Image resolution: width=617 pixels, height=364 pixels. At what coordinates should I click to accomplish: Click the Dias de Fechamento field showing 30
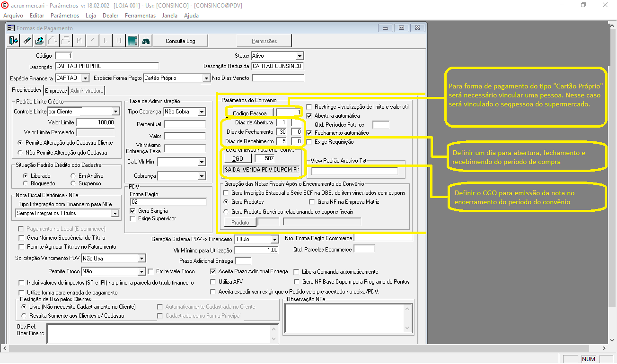click(x=282, y=132)
